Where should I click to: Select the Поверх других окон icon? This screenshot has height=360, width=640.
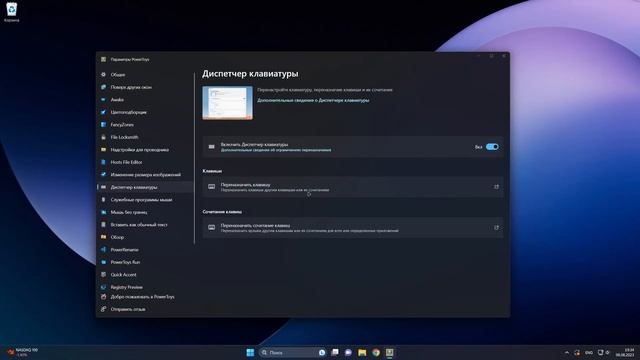pyautogui.click(x=103, y=87)
